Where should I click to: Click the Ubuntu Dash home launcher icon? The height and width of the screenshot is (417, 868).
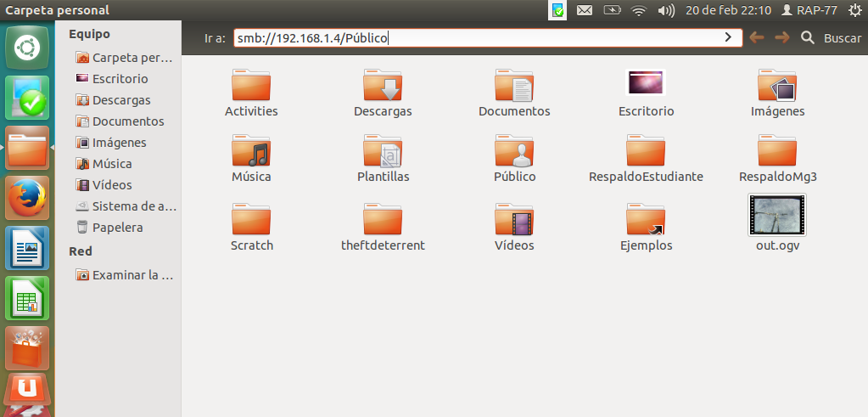pyautogui.click(x=27, y=48)
